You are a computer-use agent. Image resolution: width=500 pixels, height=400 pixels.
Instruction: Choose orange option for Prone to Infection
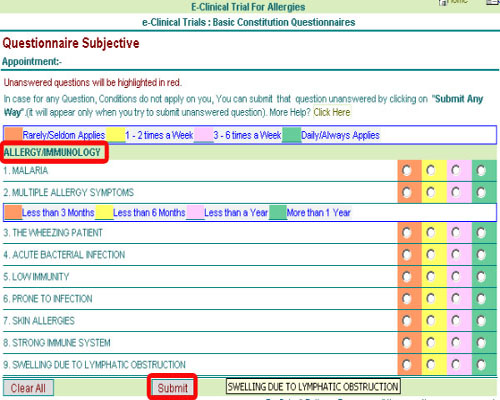pyautogui.click(x=406, y=299)
